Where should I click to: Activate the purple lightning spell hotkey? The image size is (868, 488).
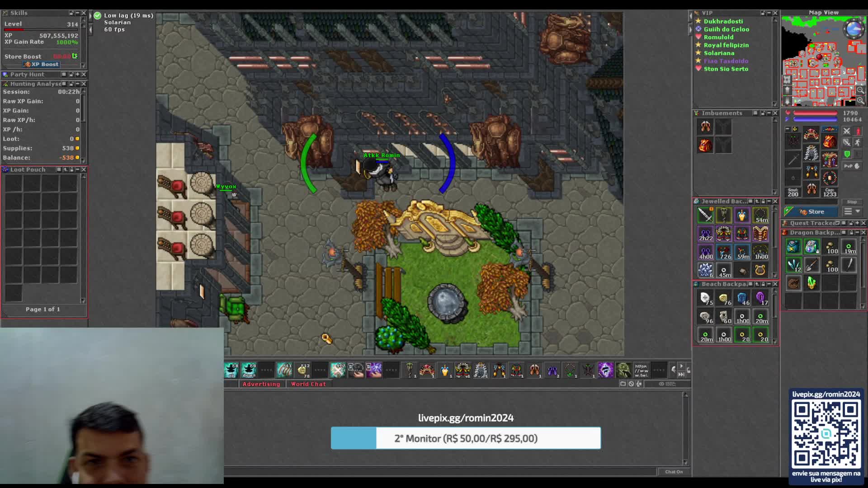point(374,371)
